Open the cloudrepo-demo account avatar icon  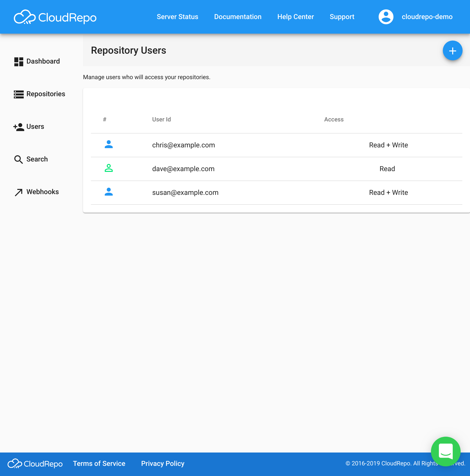coord(386,17)
